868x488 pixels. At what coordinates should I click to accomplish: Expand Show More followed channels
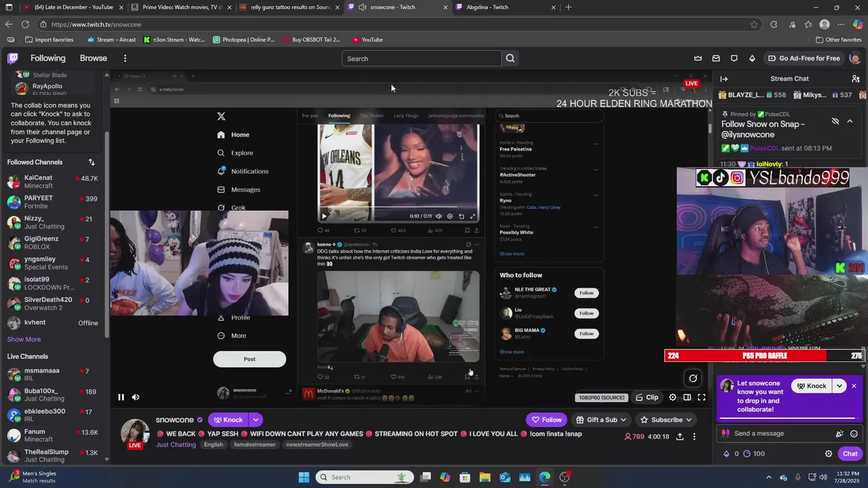24,340
